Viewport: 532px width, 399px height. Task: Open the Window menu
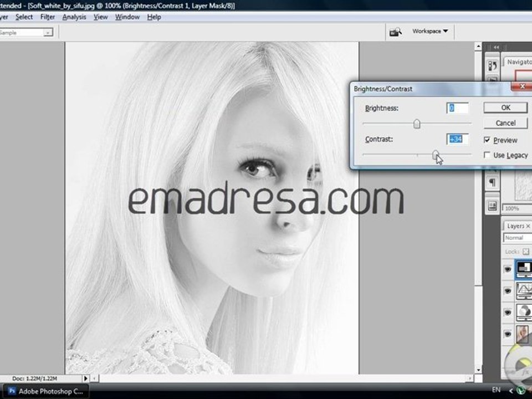pos(127,17)
